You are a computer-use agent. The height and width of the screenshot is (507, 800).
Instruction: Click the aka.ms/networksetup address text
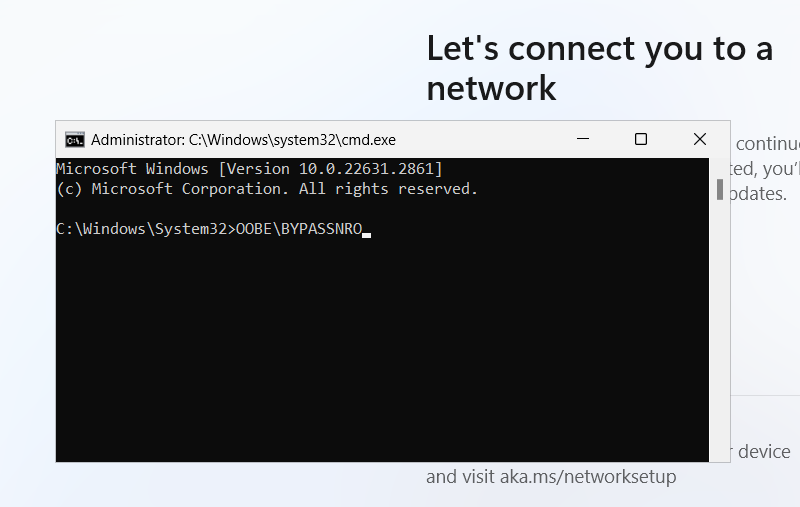pos(599,477)
